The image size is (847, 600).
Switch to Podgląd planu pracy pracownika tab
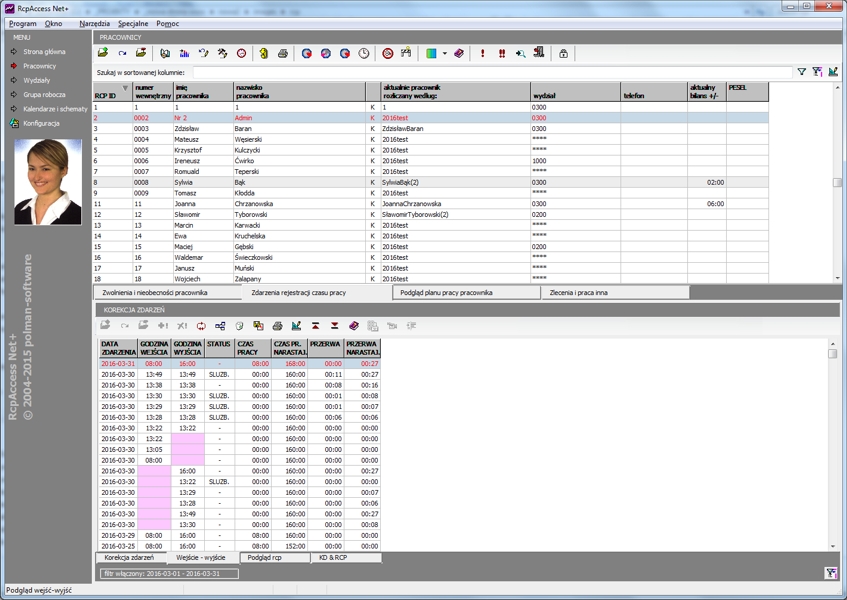click(x=446, y=293)
